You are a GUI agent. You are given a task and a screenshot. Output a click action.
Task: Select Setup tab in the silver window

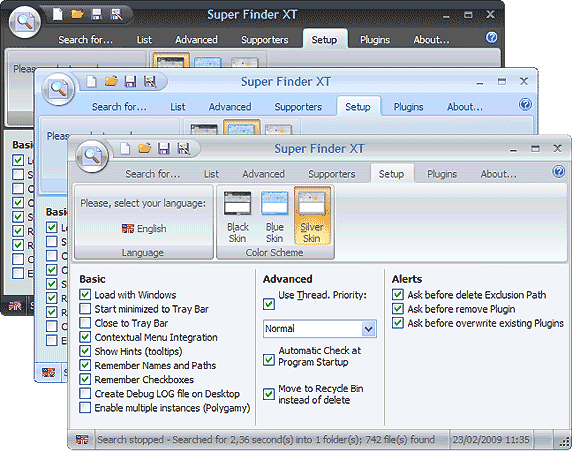[x=391, y=174]
